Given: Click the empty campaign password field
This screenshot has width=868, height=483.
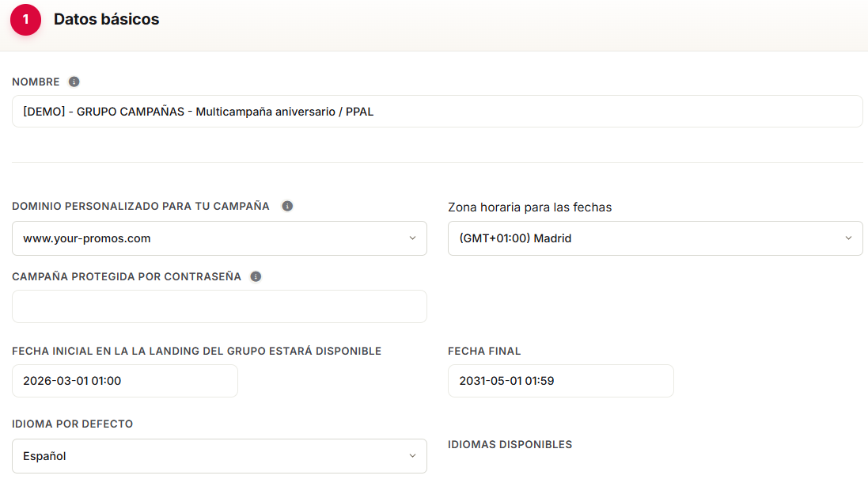Looking at the screenshot, I should point(219,306).
